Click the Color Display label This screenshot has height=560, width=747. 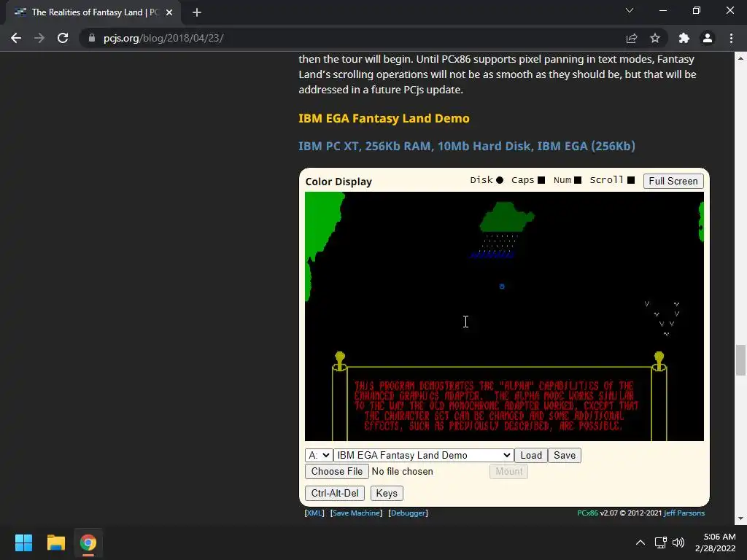(x=338, y=182)
